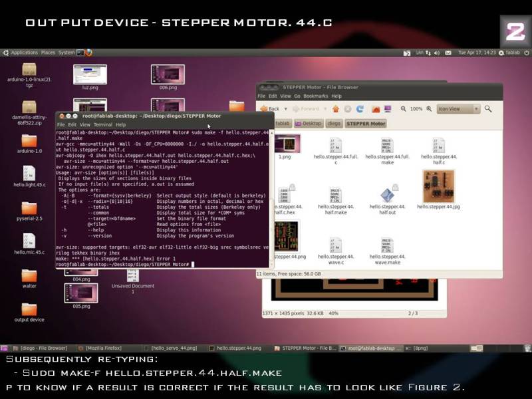This screenshot has height=399, width=532.
Task: Click the Forward button in File Browser
Action: pyautogui.click(x=306, y=109)
